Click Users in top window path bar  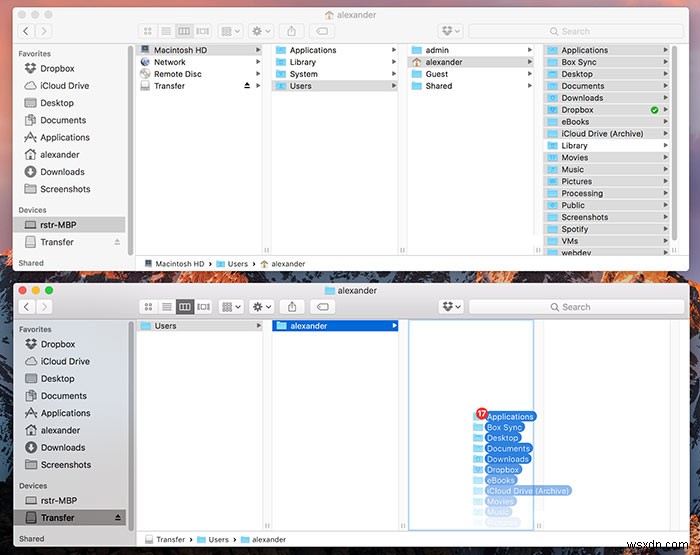[232, 264]
